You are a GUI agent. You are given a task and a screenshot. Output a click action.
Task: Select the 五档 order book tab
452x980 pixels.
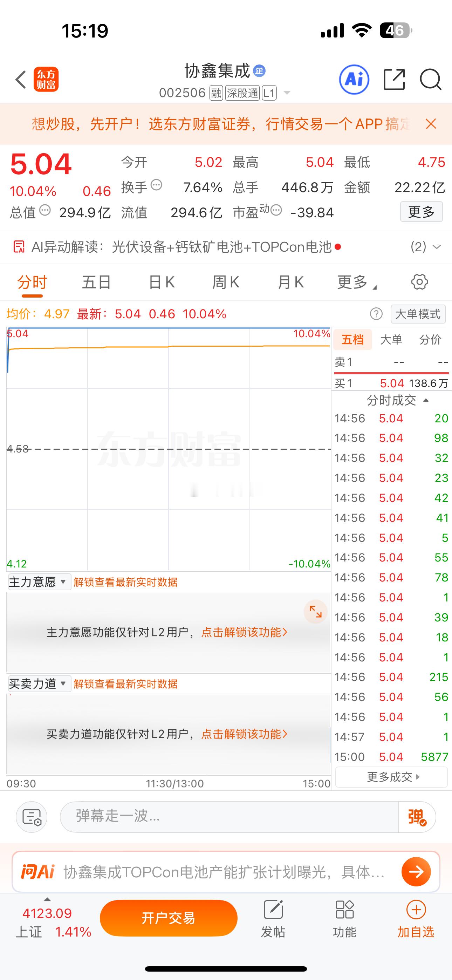point(353,339)
